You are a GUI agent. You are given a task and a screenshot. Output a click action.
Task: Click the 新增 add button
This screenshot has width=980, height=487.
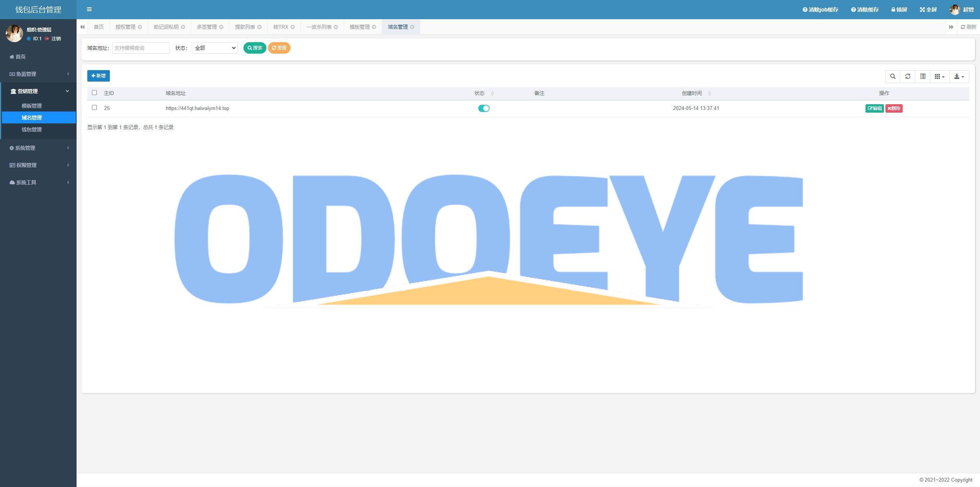coord(98,76)
